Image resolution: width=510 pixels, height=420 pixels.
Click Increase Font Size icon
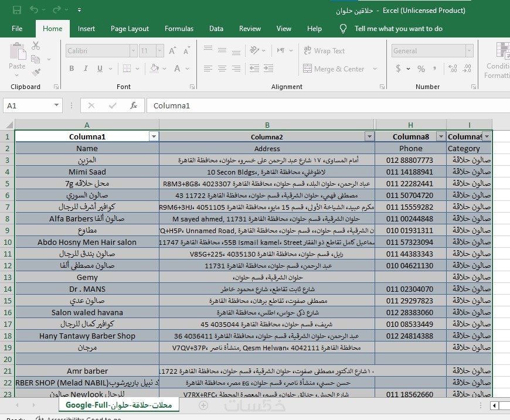tap(172, 51)
